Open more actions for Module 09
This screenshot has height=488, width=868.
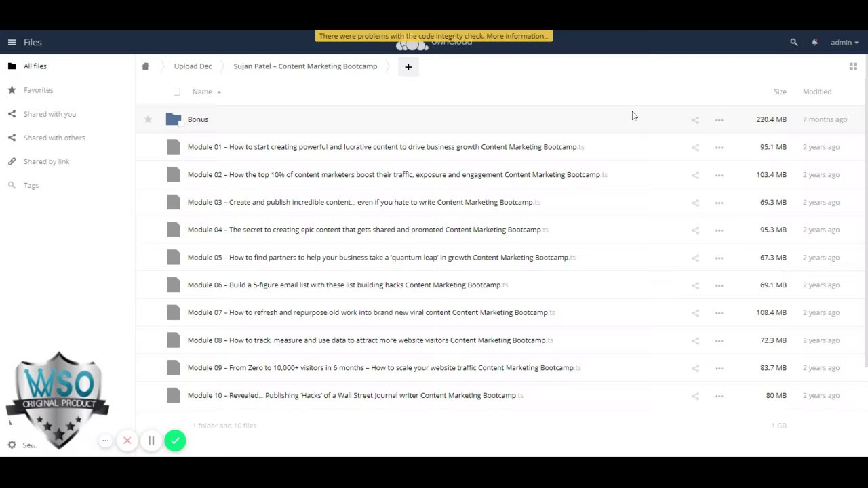click(x=719, y=368)
